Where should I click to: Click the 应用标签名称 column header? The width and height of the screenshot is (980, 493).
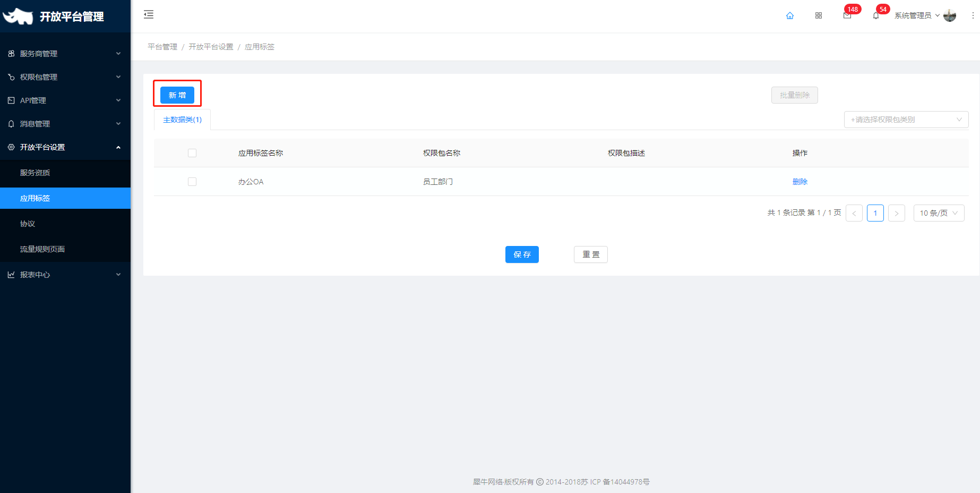[x=260, y=153]
